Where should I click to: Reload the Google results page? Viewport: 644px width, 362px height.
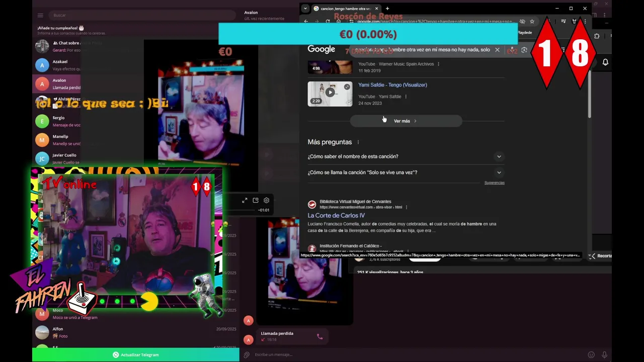[328, 21]
